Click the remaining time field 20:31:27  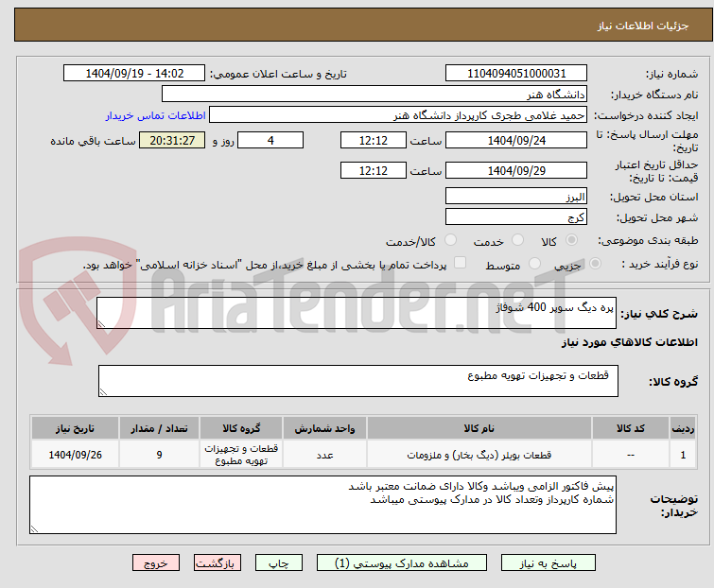[172, 140]
